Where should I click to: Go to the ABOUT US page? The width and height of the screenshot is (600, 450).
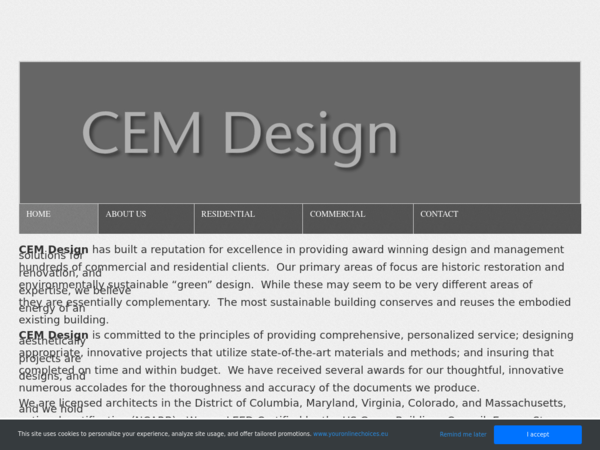pyautogui.click(x=146, y=218)
